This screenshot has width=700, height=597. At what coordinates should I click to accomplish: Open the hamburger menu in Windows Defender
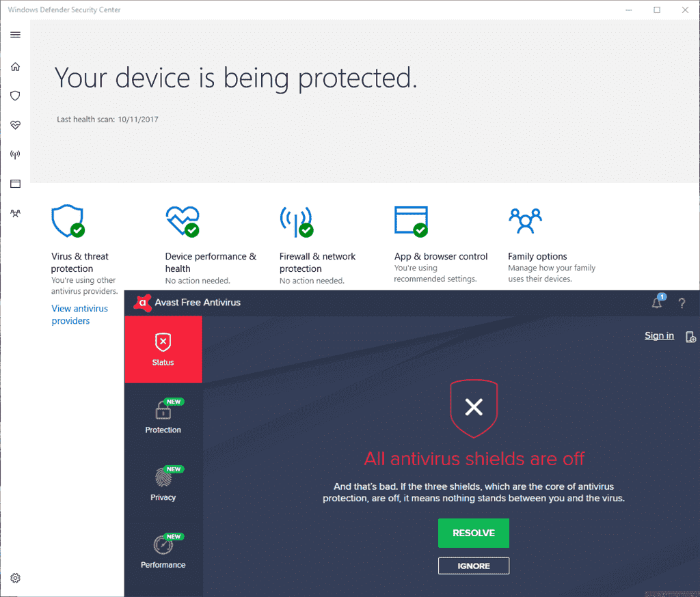click(x=15, y=35)
